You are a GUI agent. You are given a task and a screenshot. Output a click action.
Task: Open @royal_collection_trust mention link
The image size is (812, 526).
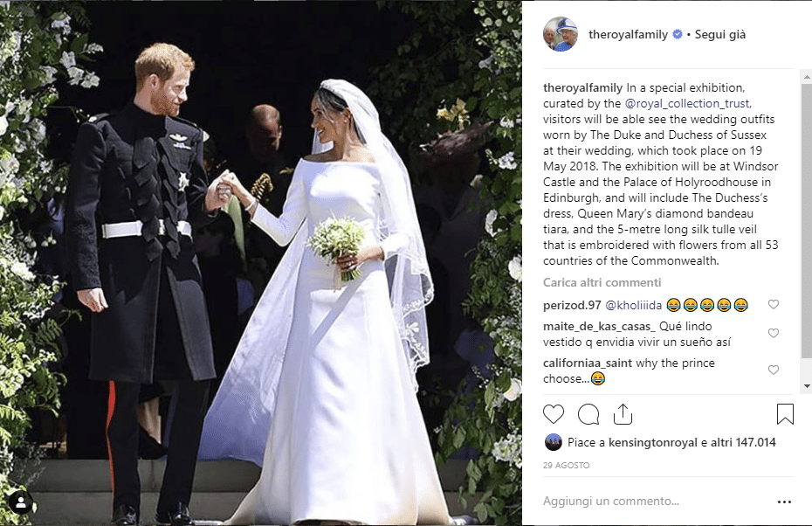coord(688,103)
